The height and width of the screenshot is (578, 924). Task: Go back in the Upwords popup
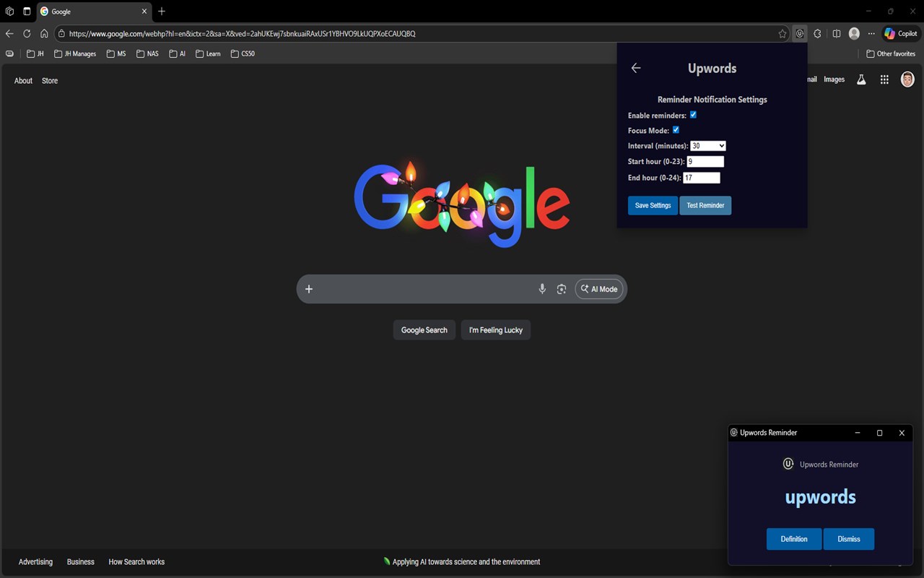tap(636, 68)
